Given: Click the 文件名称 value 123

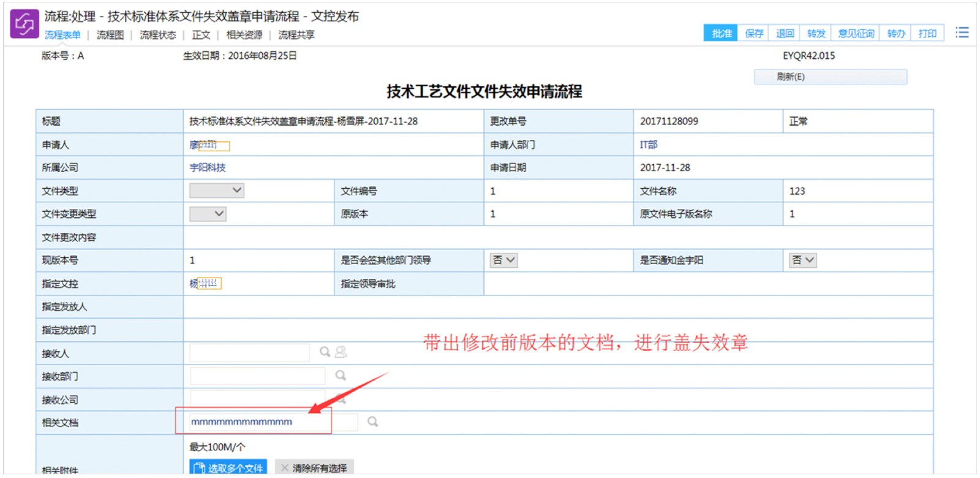Looking at the screenshot, I should 797,191.
